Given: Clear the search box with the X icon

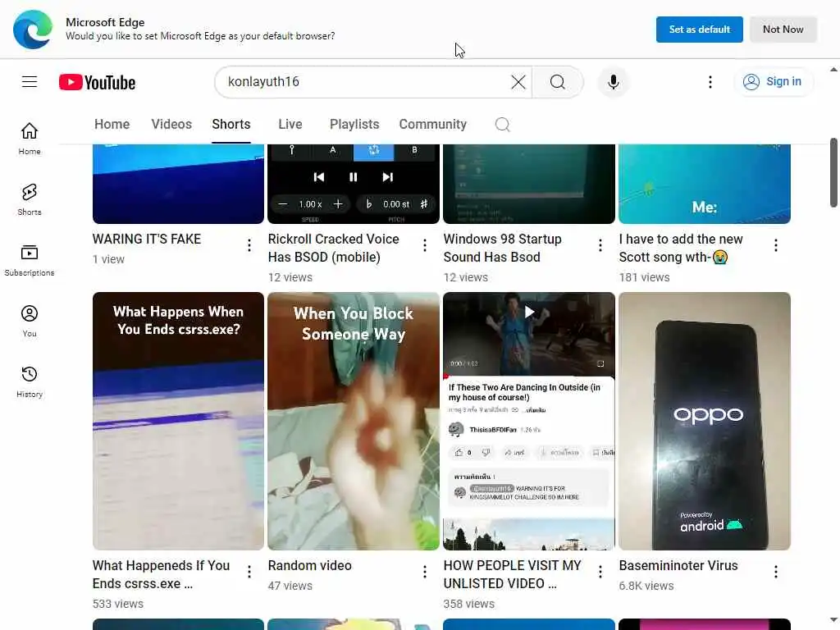Looking at the screenshot, I should (x=518, y=82).
